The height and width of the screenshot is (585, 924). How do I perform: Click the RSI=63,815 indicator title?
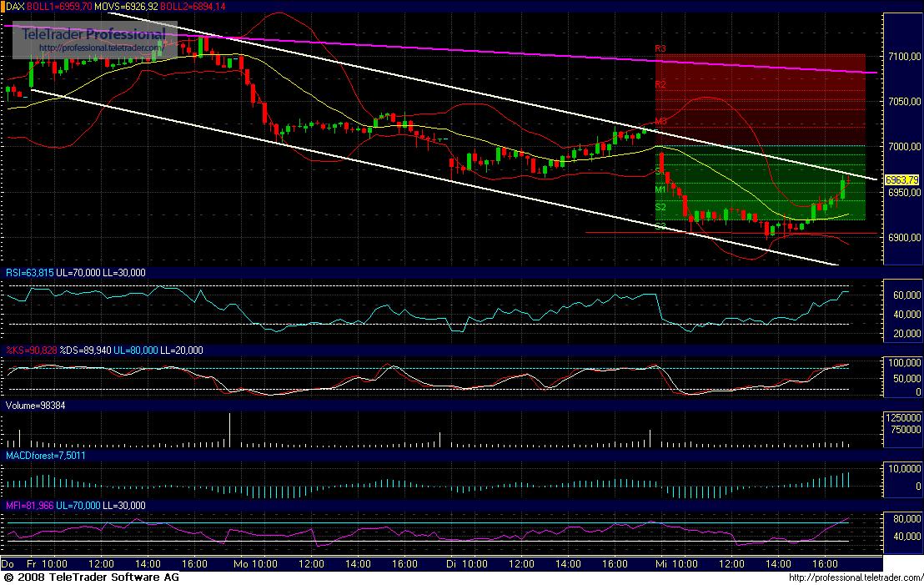point(29,273)
